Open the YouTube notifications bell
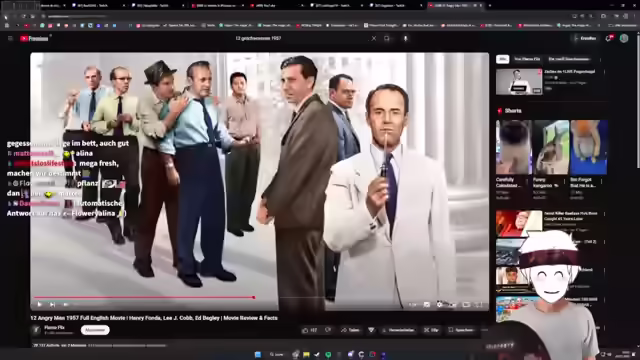640x360 pixels. (609, 38)
